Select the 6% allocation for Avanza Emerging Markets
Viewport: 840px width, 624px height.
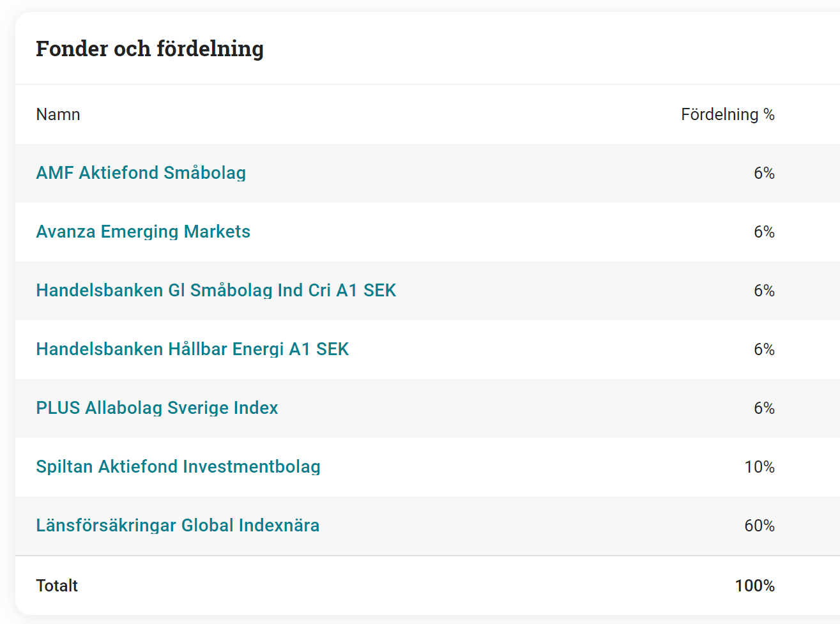coord(764,232)
